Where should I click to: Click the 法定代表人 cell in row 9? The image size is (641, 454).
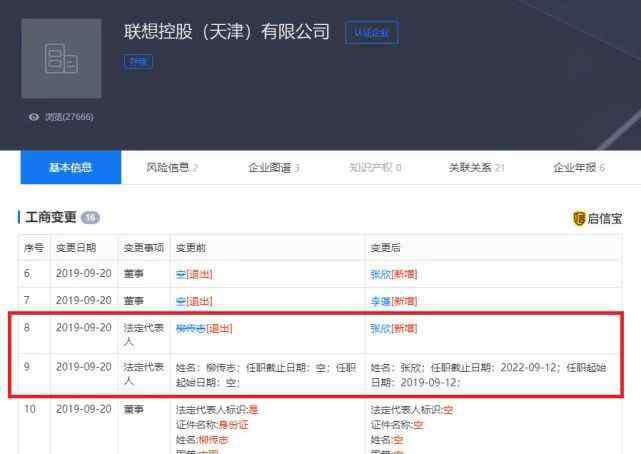pyautogui.click(x=143, y=373)
